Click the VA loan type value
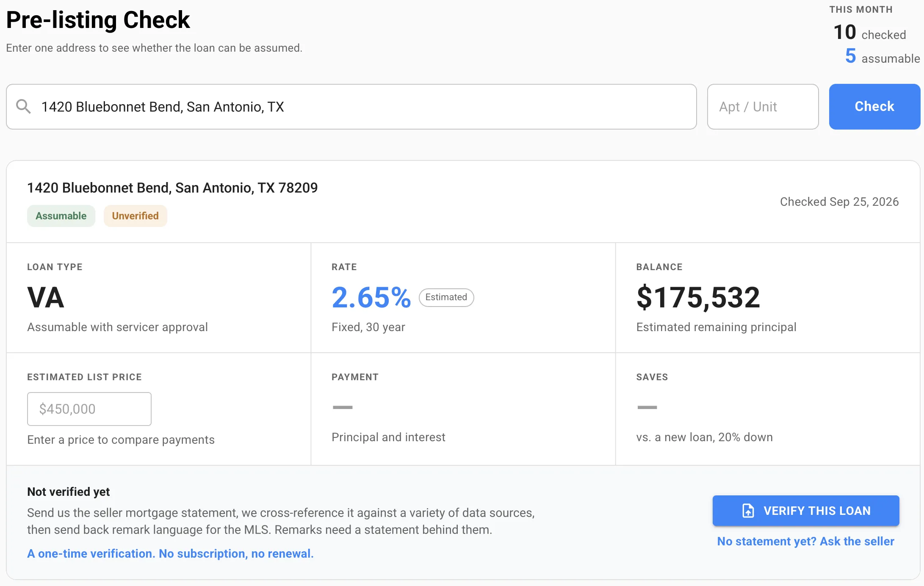The height and width of the screenshot is (586, 924). pos(46,297)
